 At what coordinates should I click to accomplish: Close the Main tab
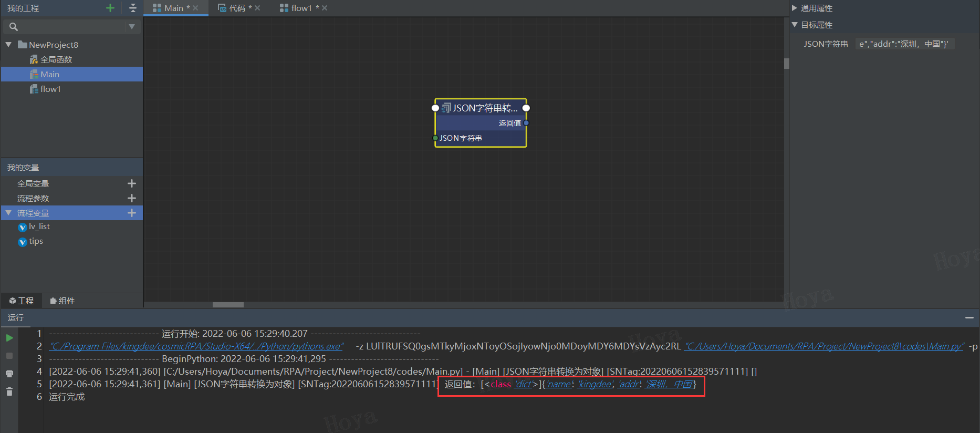(195, 8)
